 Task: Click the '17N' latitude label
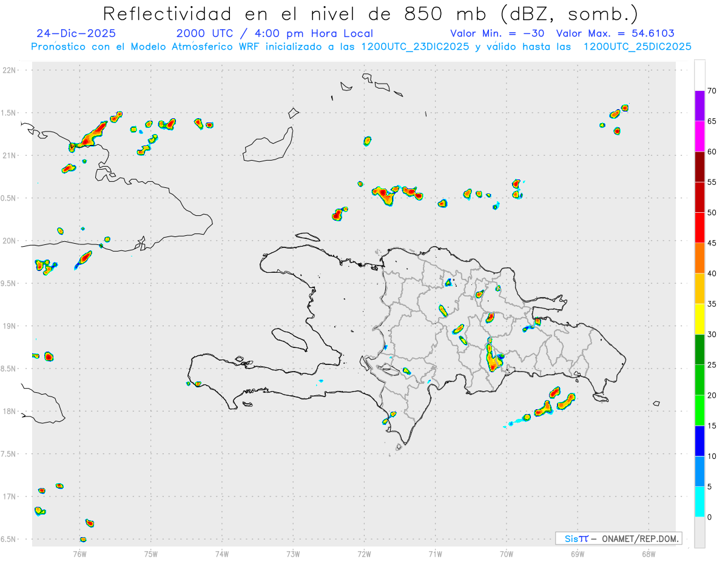[9, 497]
